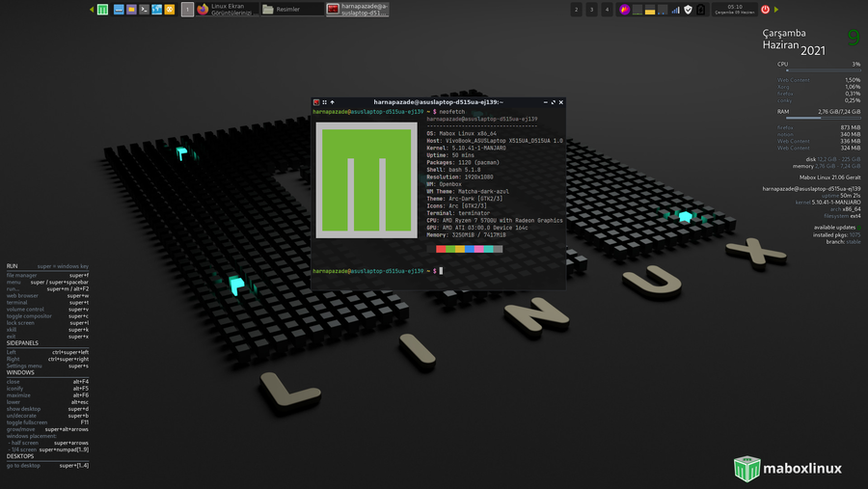Switch to workspace 3
The image size is (868, 489).
591,10
